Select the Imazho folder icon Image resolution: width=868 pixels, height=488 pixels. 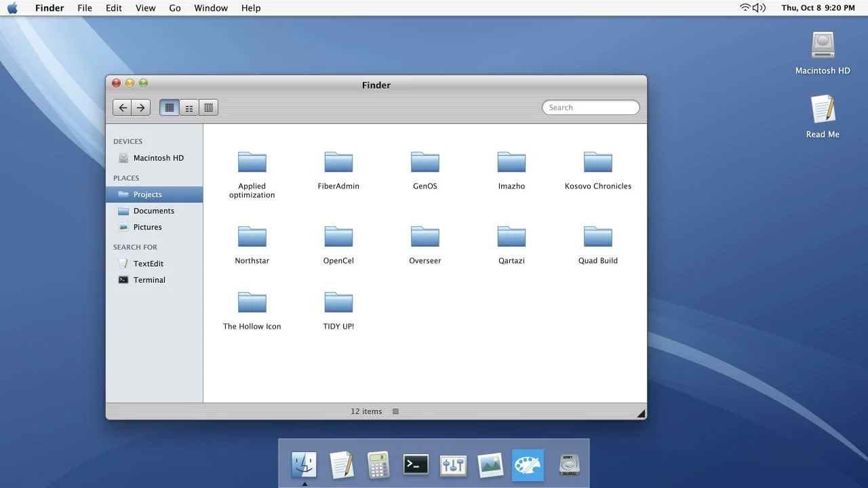pyautogui.click(x=511, y=162)
